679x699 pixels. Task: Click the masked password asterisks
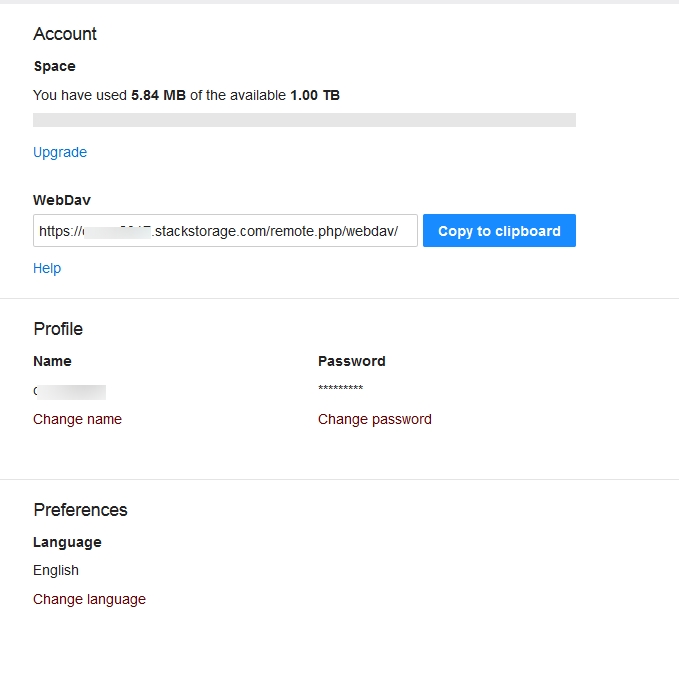[340, 389]
